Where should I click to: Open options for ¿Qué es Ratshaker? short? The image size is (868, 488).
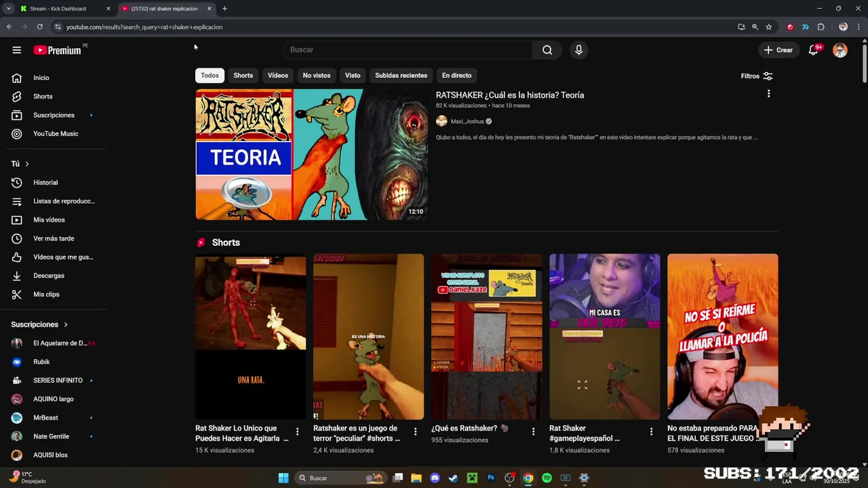533,432
